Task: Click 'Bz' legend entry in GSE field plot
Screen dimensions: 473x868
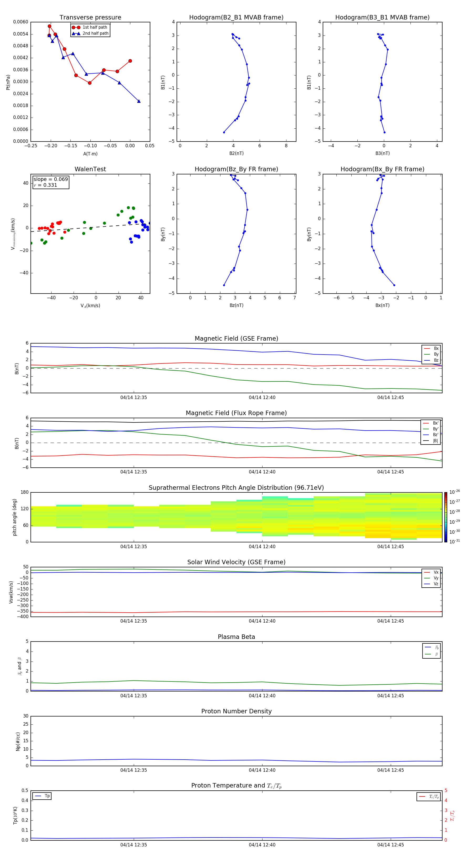Action: 431,361
